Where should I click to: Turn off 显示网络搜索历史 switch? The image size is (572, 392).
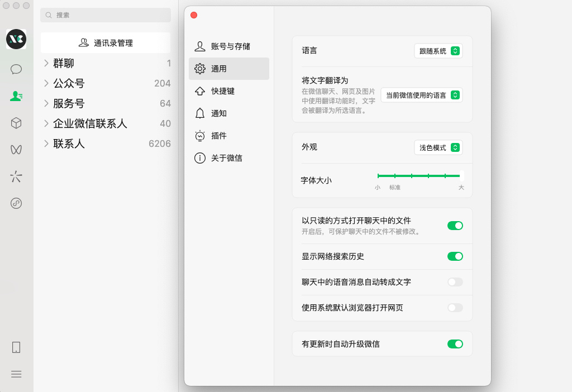coord(455,256)
